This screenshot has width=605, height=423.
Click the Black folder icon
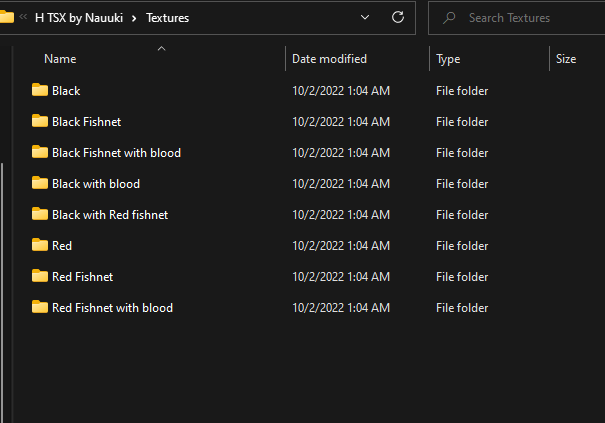pyautogui.click(x=40, y=90)
